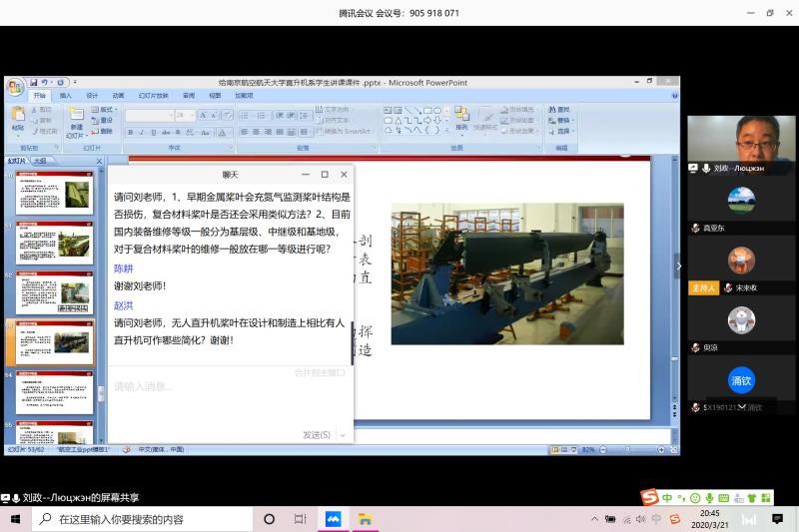Screen dimensions: 799x532
Task: Click 合并到主窗口 to merge chat window
Action: click(x=320, y=372)
